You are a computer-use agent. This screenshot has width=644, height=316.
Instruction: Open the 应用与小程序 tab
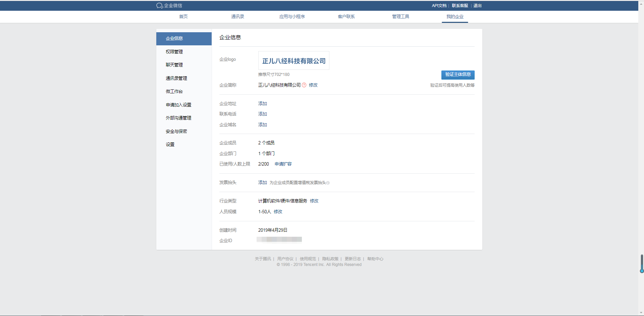(x=292, y=16)
